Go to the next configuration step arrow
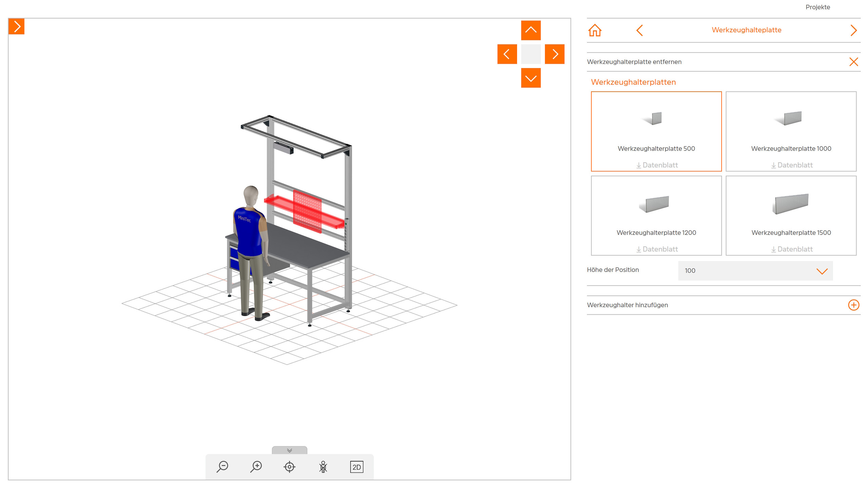This screenshot has width=868, height=488. click(853, 30)
